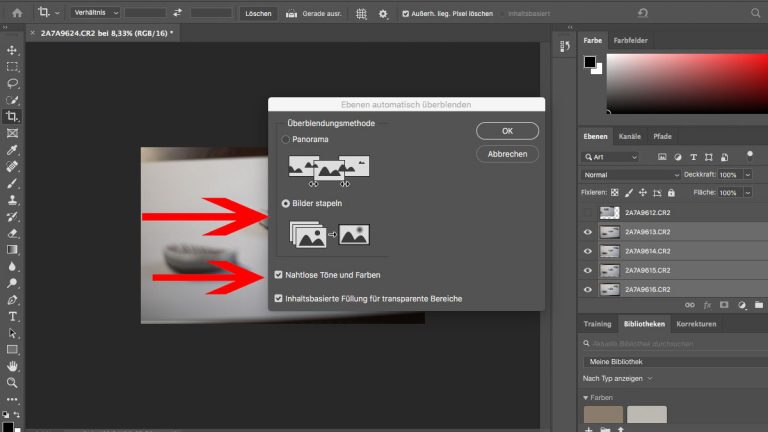Uncheck Nahtlose Töne und Farben
This screenshot has width=768, height=432.
coord(279,274)
